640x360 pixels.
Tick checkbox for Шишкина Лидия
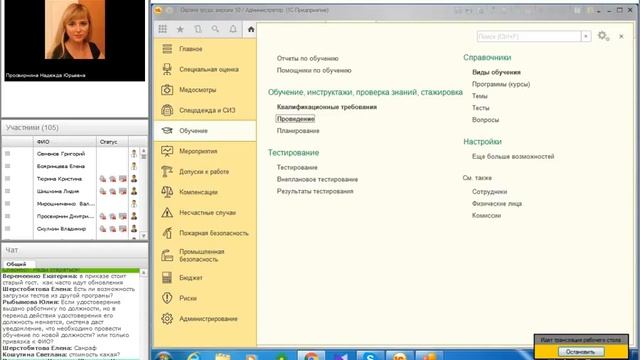click(x=7, y=191)
